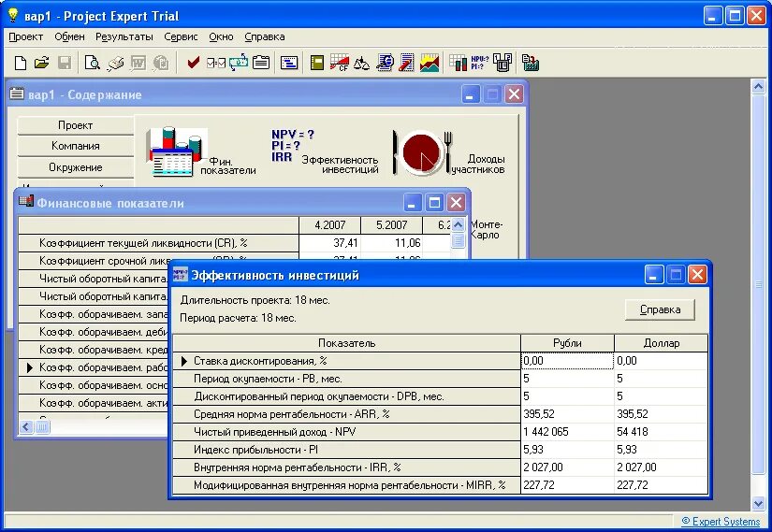Click the financial indicators bar chart toolbar icon
Viewport: 772px width, 532px height.
click(458, 63)
